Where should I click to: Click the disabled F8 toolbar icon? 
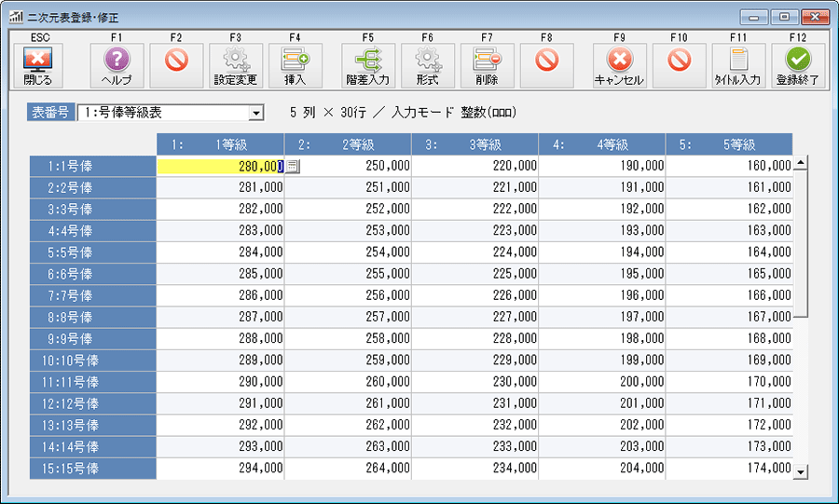(547, 66)
